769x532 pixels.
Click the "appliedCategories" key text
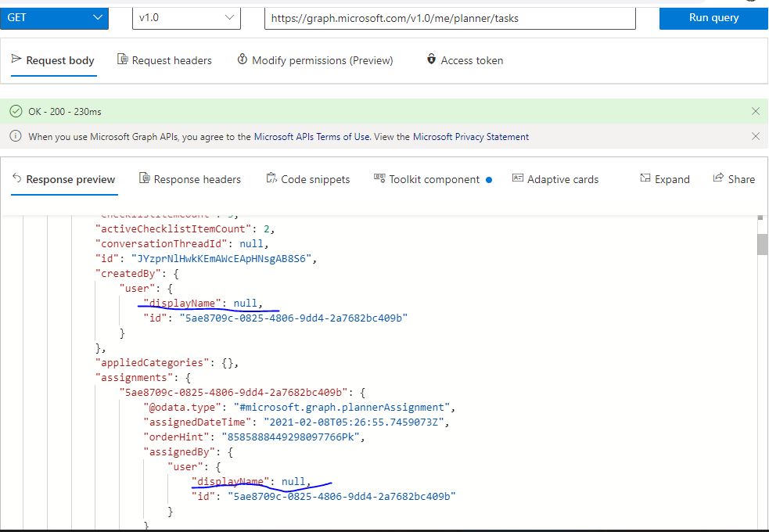coord(152,363)
